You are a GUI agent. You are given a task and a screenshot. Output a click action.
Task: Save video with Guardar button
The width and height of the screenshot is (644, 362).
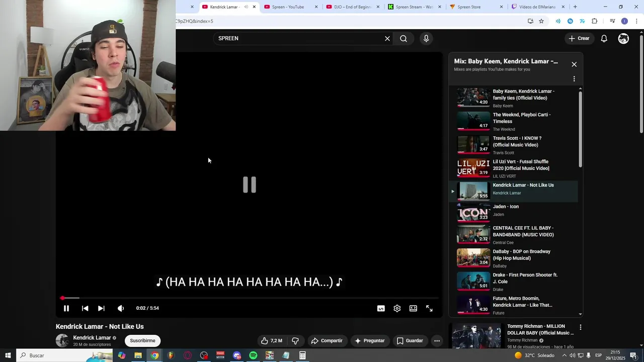pyautogui.click(x=410, y=341)
